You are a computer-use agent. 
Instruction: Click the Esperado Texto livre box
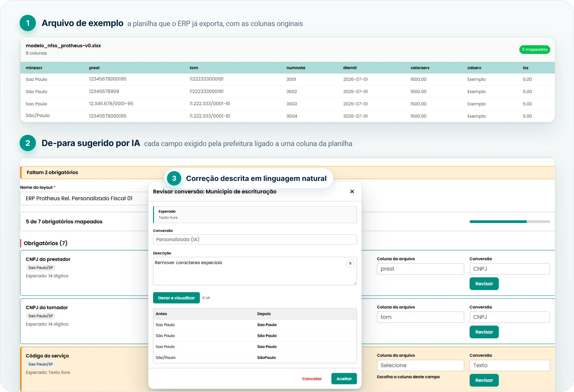click(255, 214)
